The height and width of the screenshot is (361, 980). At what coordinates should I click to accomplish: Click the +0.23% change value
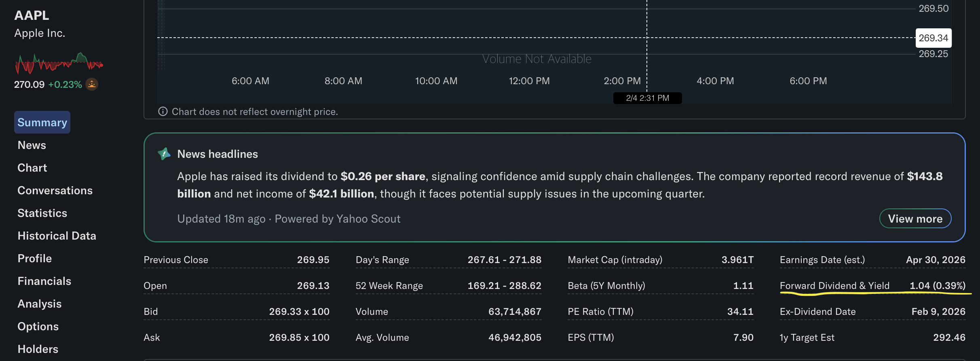point(65,84)
